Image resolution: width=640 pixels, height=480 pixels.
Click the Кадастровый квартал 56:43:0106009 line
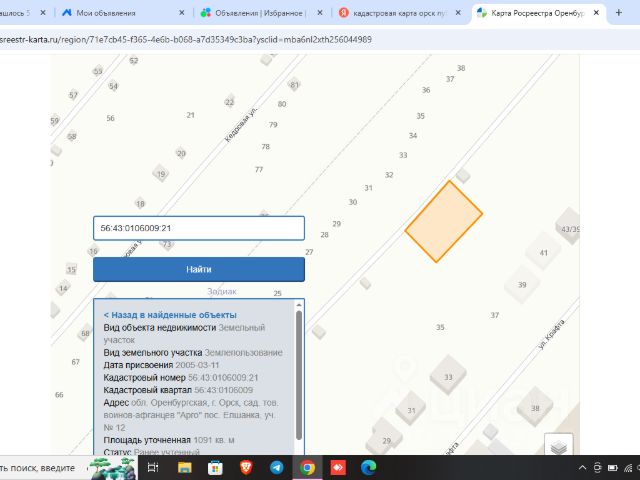pyautogui.click(x=178, y=390)
